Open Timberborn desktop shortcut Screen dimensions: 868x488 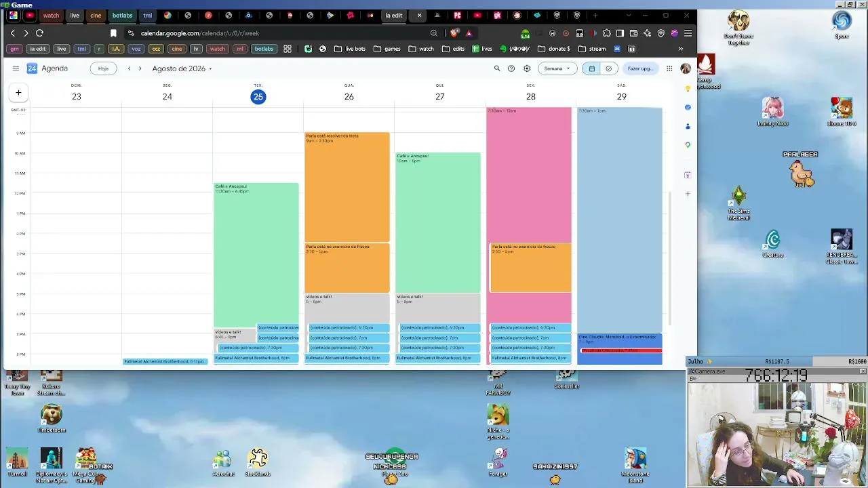pos(52,419)
